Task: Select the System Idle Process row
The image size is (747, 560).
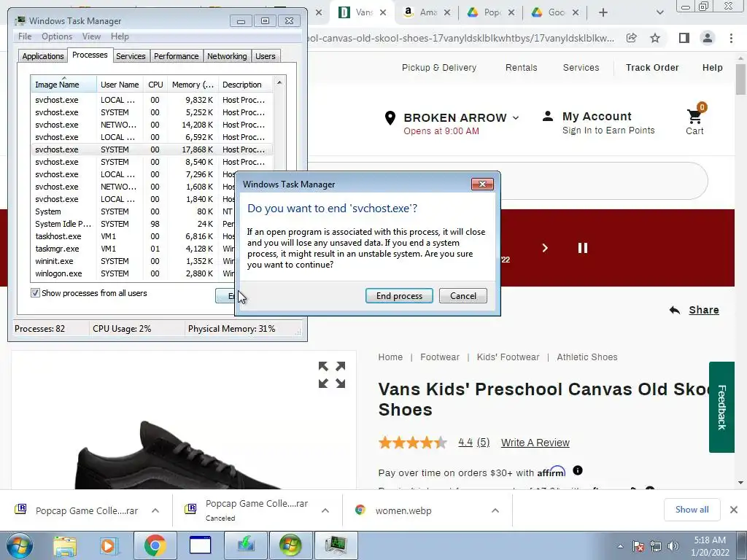Action: tap(133, 224)
